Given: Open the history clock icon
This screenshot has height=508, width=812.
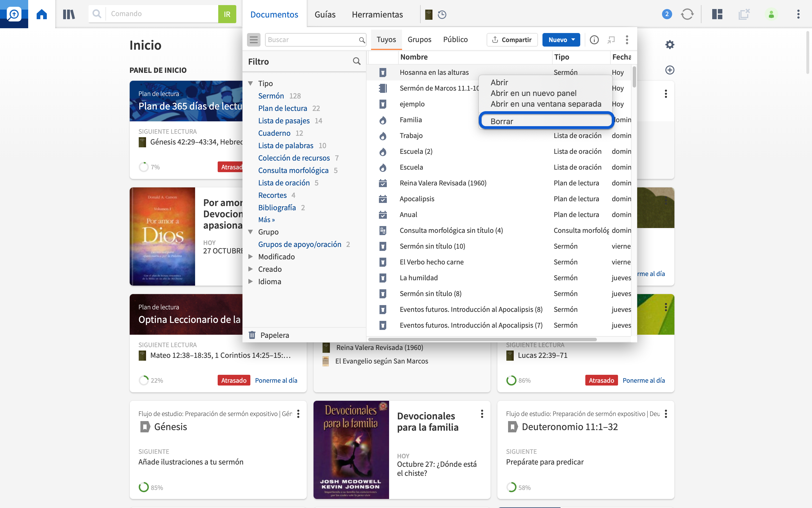Looking at the screenshot, I should pos(442,14).
